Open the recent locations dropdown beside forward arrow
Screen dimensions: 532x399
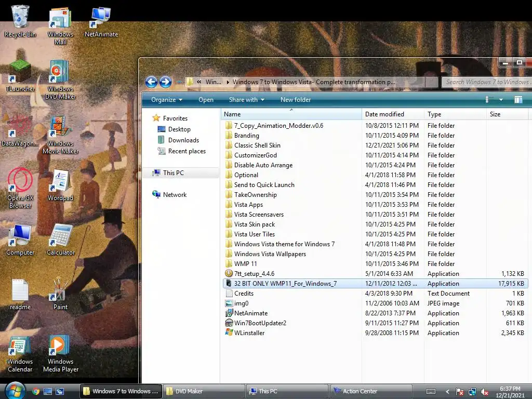tap(179, 82)
